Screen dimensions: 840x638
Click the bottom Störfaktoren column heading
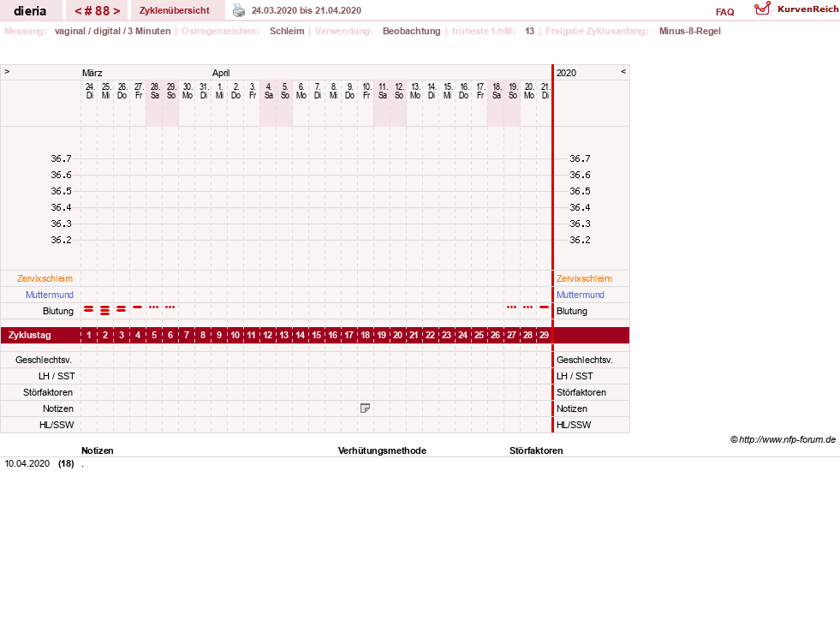[536, 450]
